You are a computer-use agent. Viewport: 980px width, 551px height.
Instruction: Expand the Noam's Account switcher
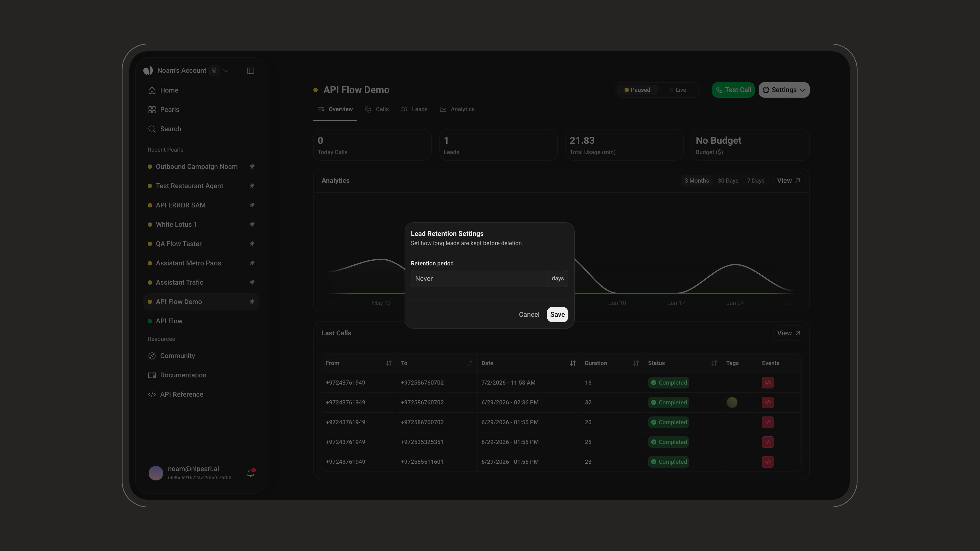pyautogui.click(x=226, y=71)
